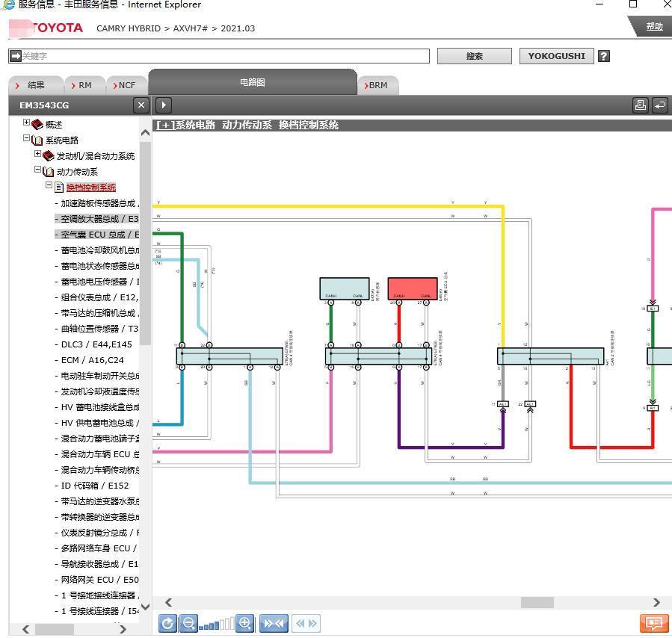Select 导航接收器总成 / E1 item
The height and width of the screenshot is (638, 672).
click(x=97, y=564)
